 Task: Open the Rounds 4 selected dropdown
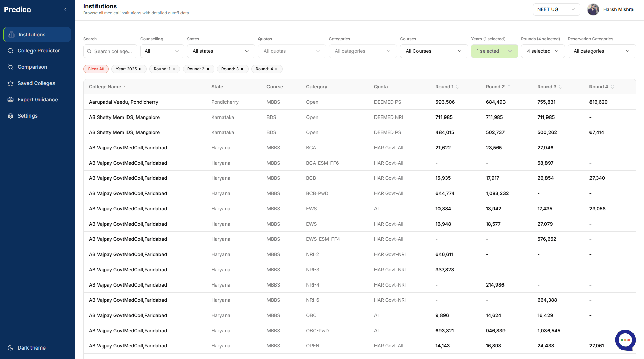pyautogui.click(x=543, y=51)
